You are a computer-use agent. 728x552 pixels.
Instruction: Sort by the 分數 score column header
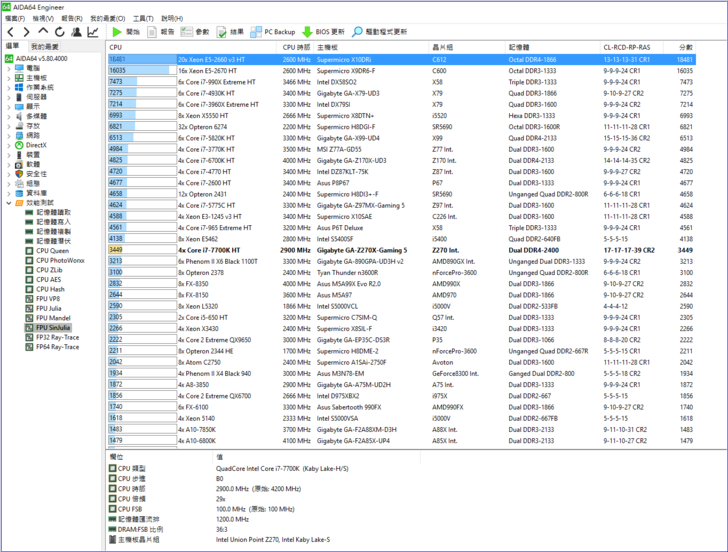coord(685,47)
